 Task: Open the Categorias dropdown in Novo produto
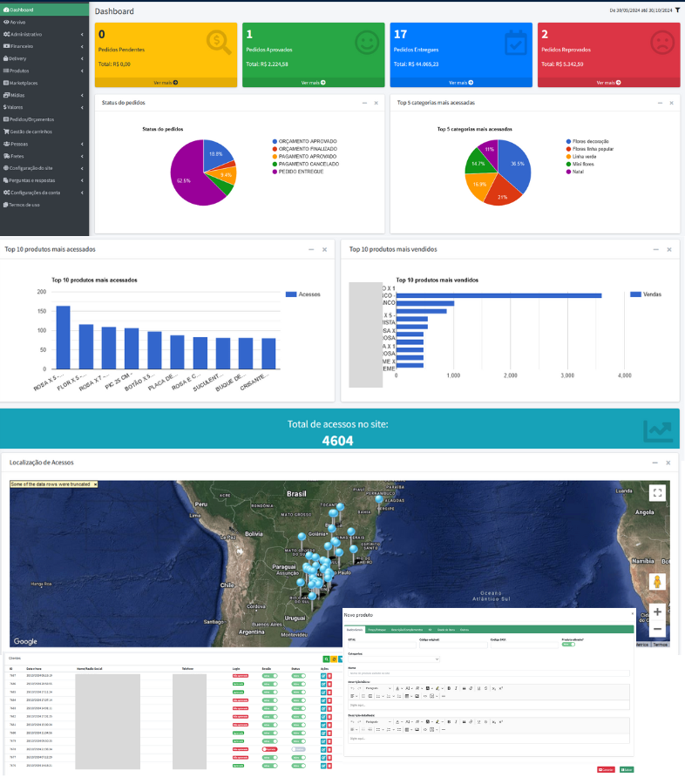click(393, 659)
